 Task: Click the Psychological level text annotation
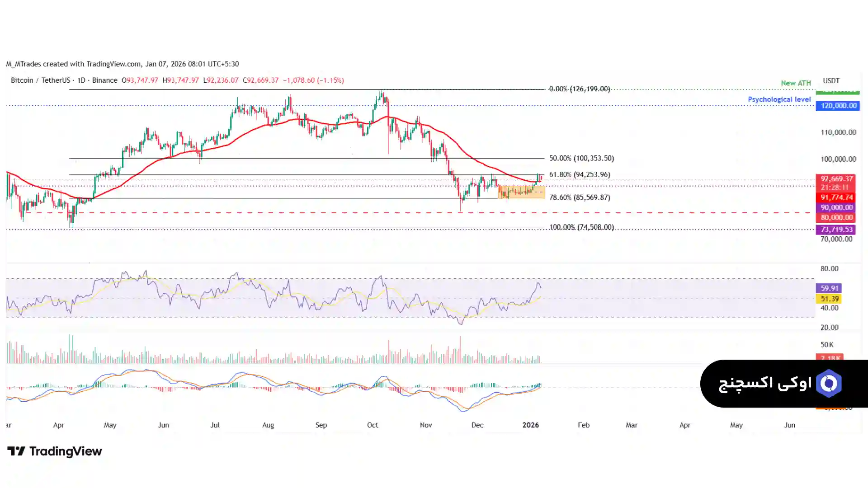pos(779,99)
